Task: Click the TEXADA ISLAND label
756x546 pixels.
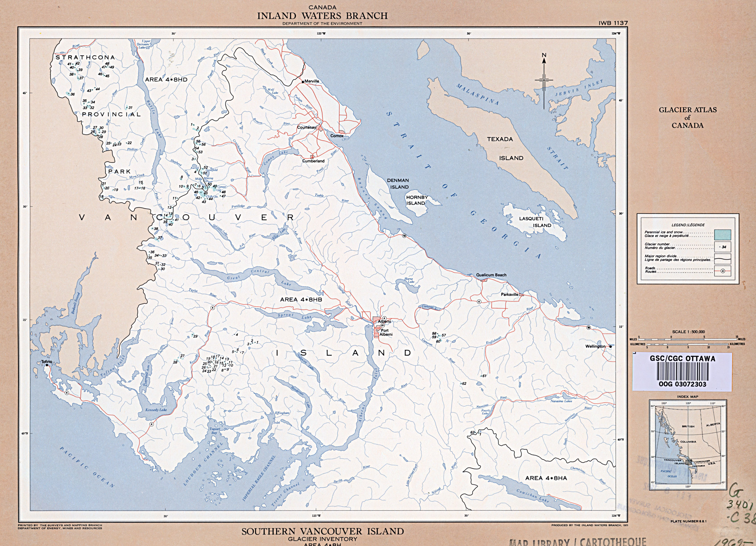Action: 505,149
